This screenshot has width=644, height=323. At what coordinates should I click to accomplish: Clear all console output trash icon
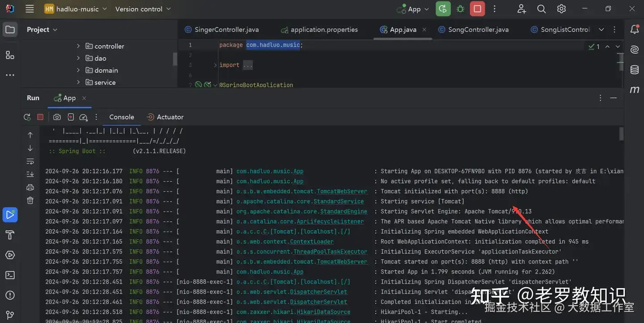pyautogui.click(x=30, y=201)
